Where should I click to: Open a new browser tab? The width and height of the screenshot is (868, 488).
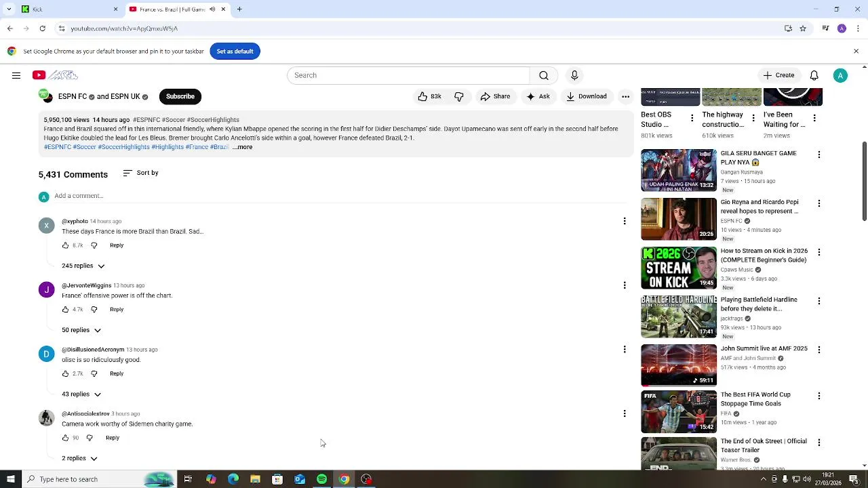(x=239, y=9)
